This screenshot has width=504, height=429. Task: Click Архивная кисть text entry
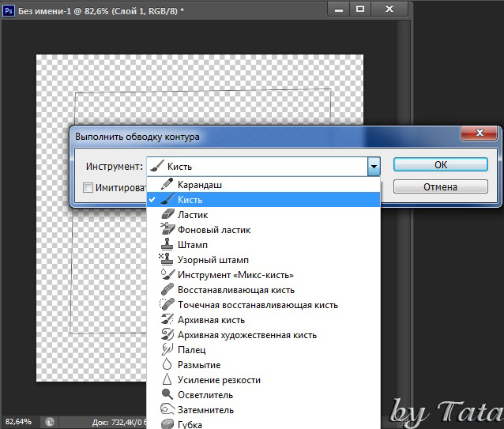tap(211, 320)
